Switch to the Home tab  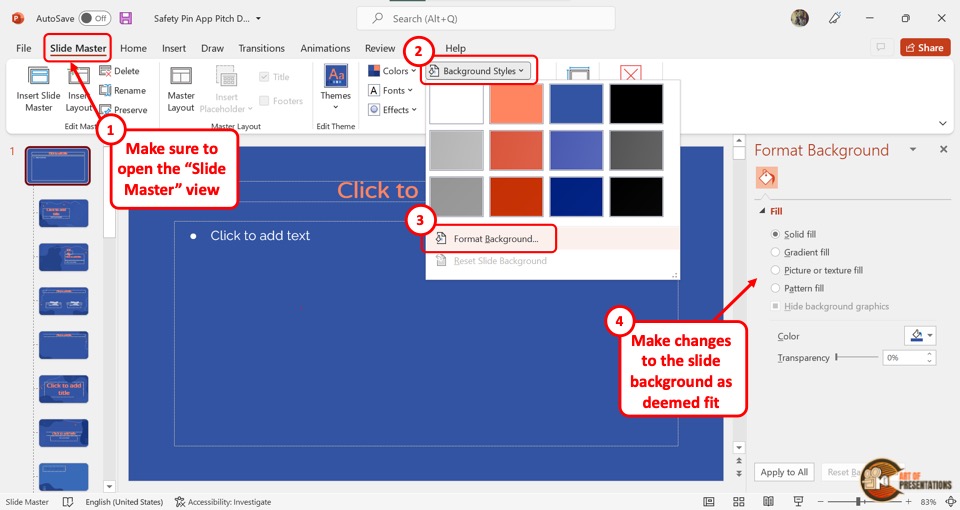(x=133, y=48)
